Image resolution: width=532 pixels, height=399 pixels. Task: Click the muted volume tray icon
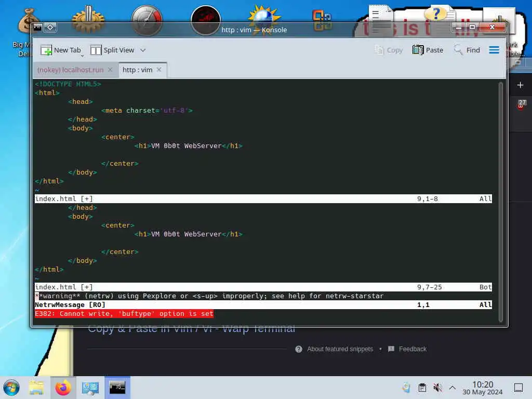tap(437, 388)
